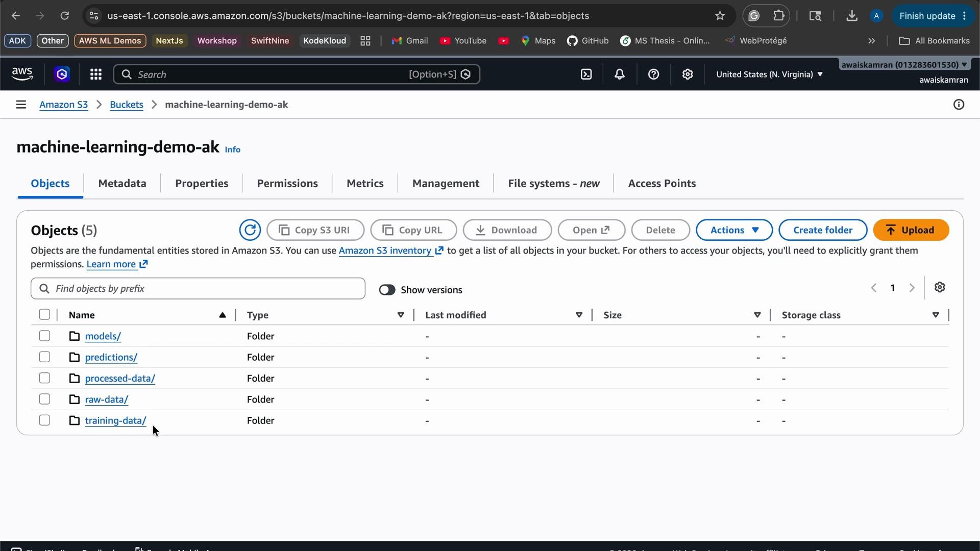Open the info panel icon at right
This screenshot has width=980, height=551.
(x=959, y=105)
